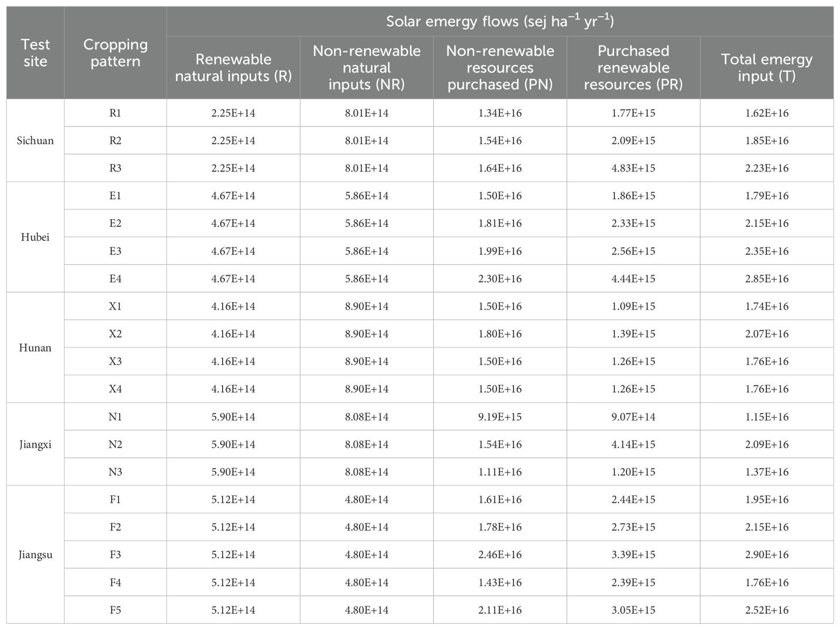Select total 1.37E+16 in row N3

click(x=767, y=472)
